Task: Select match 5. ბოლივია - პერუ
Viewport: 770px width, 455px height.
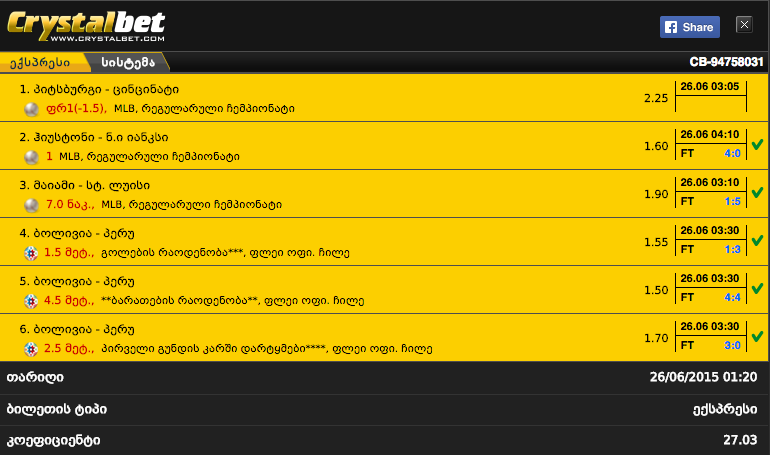Action: pyautogui.click(x=77, y=282)
